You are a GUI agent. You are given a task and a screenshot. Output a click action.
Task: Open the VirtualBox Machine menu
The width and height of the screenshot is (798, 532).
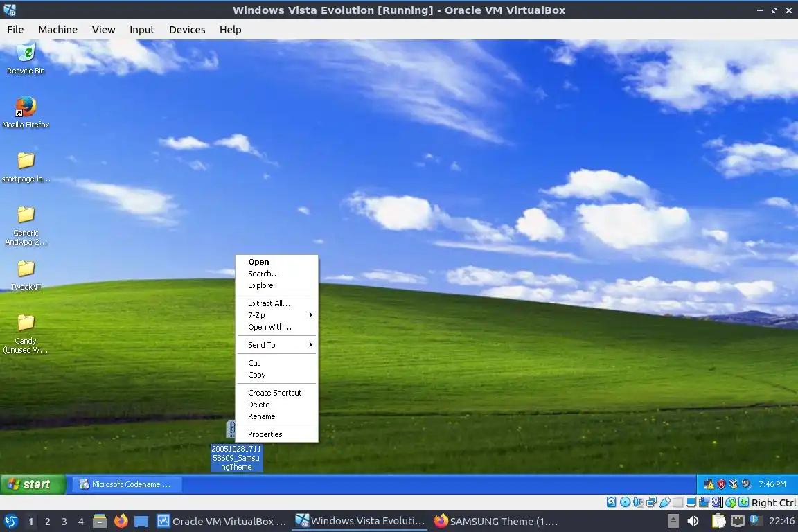(x=58, y=30)
